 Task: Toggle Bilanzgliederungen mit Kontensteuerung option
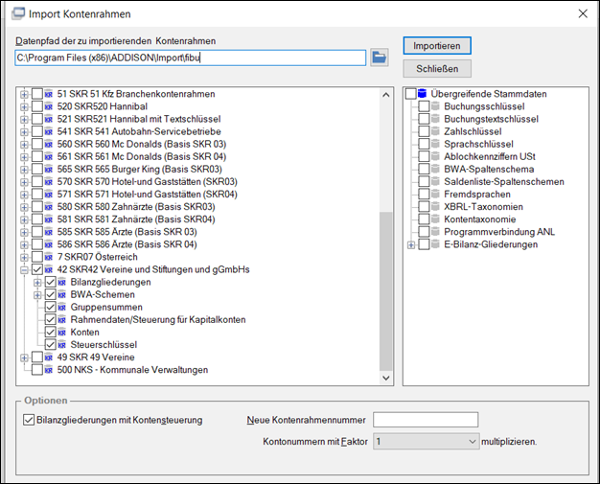[29, 420]
